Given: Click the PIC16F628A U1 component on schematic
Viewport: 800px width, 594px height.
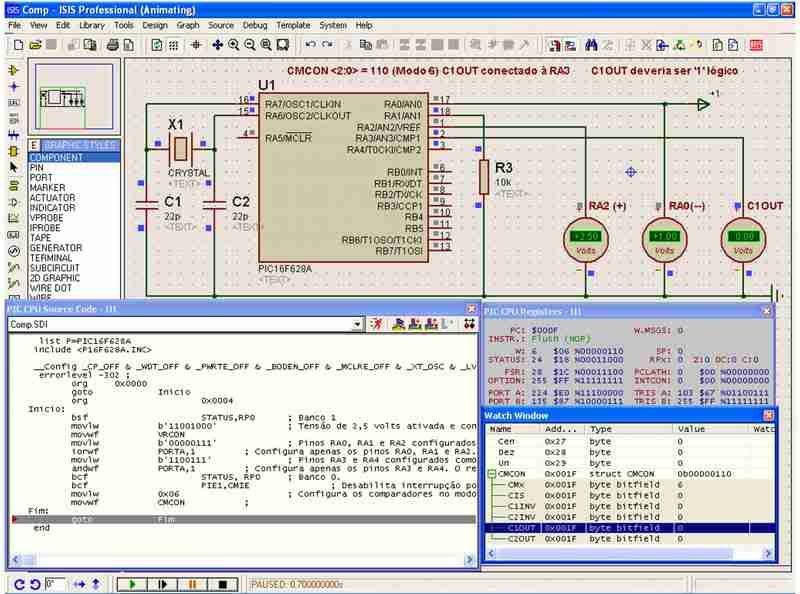Looking at the screenshot, I should 343,177.
